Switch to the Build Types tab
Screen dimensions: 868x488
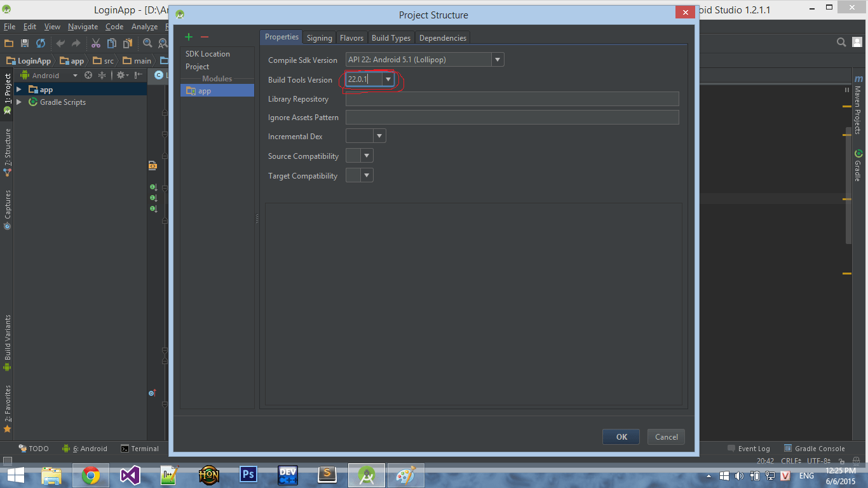[391, 38]
